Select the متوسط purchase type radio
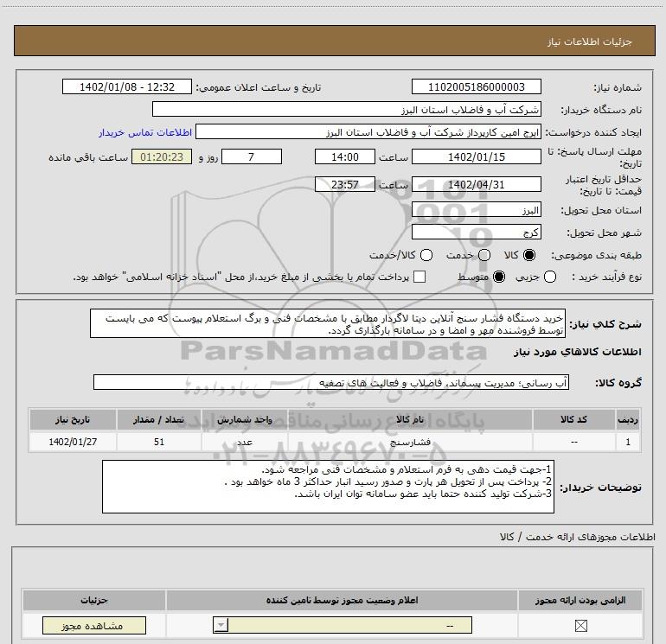The height and width of the screenshot is (644, 666). coord(499,277)
